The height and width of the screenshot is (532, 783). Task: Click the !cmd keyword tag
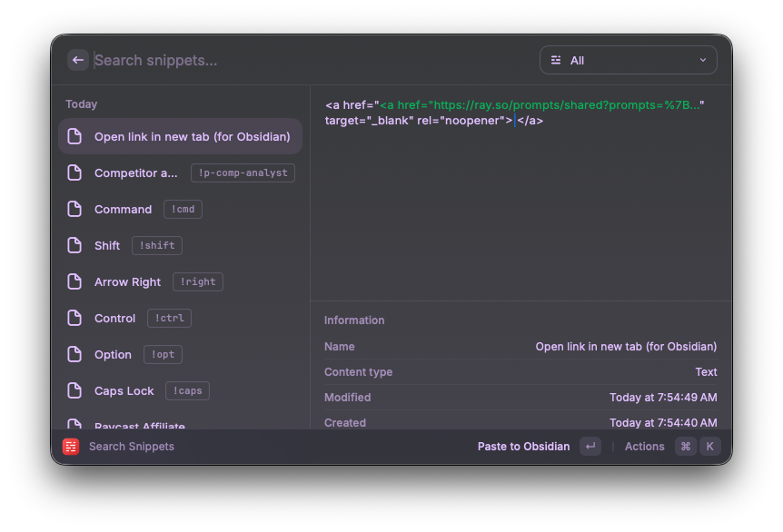click(x=183, y=209)
